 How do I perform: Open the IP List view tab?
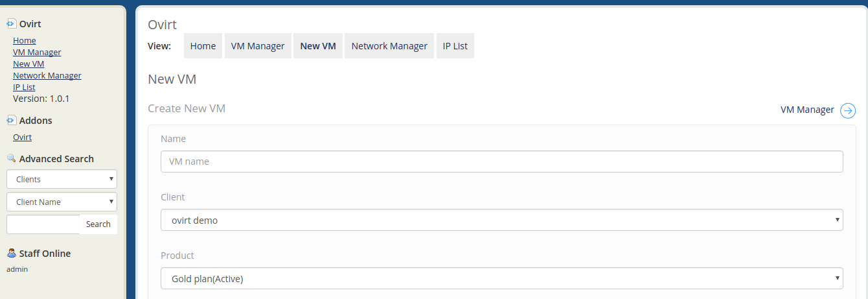(455, 46)
